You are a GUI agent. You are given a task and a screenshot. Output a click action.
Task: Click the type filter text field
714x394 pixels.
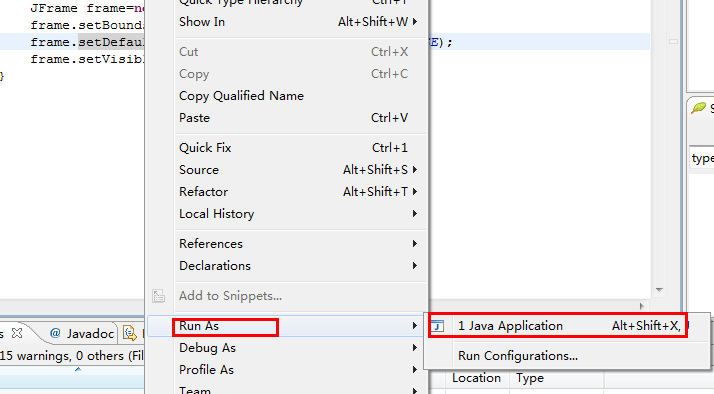(x=701, y=158)
